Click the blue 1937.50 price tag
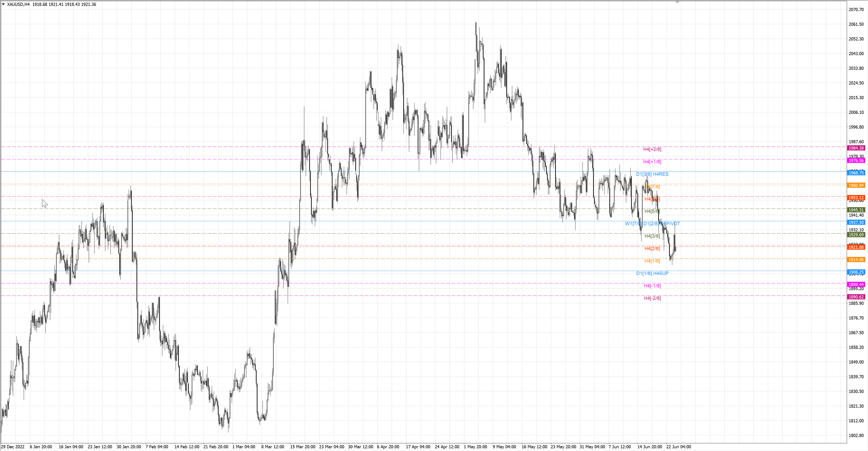This screenshot has width=868, height=451. [x=856, y=222]
